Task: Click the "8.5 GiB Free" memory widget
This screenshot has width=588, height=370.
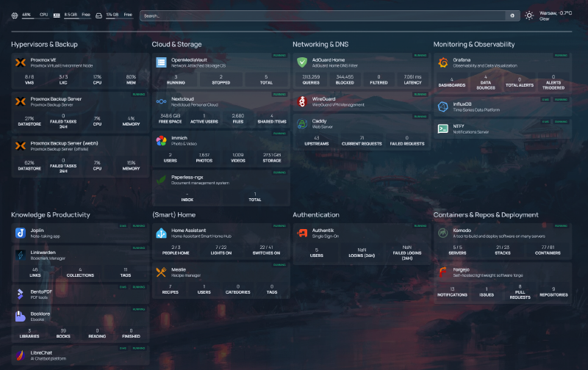Action: tap(73, 15)
